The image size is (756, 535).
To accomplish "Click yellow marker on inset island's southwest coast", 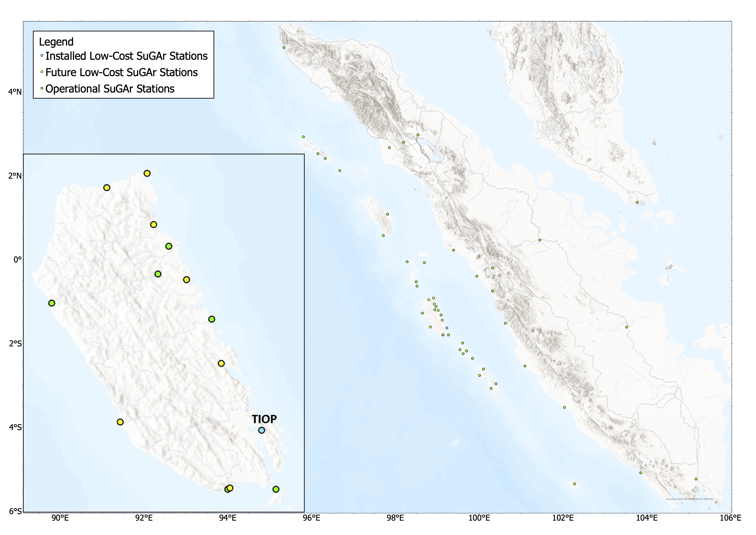I will (120, 422).
